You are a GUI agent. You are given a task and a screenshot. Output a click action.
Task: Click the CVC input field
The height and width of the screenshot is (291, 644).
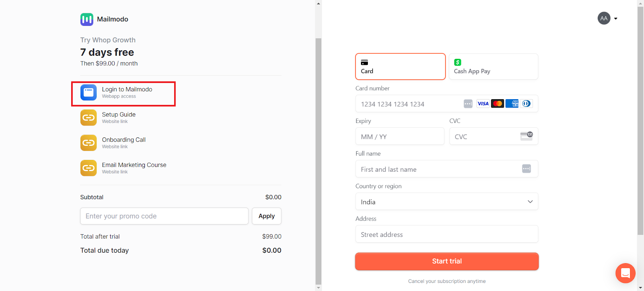493,136
